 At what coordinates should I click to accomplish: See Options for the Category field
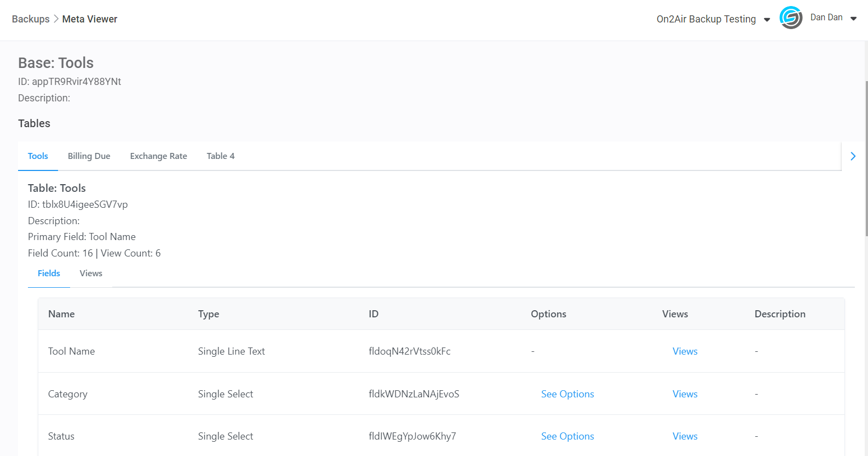coord(567,394)
